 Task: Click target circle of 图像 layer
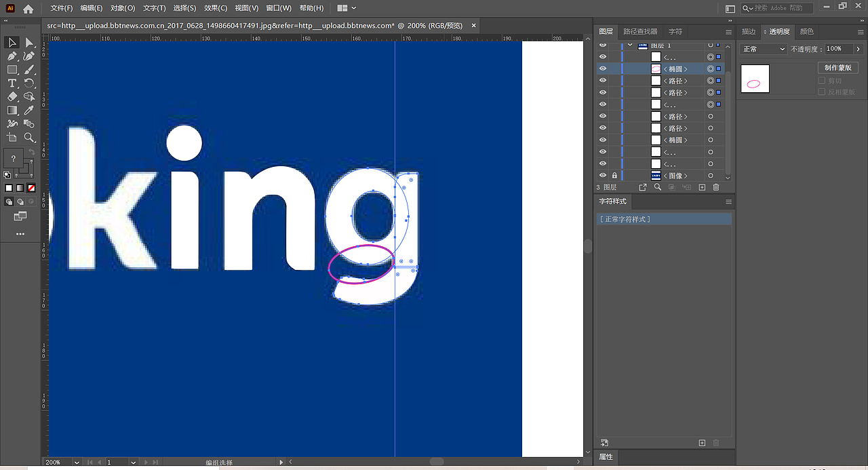(x=711, y=176)
